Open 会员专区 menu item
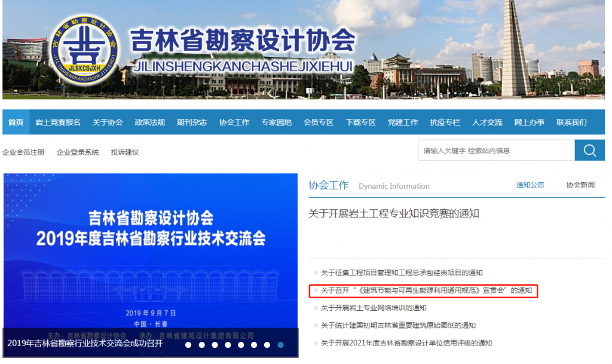612x364 pixels. [x=318, y=122]
